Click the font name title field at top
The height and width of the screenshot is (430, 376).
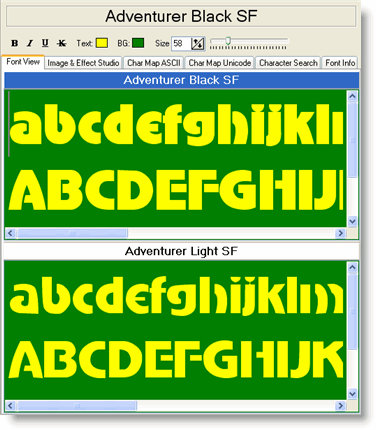click(x=181, y=16)
